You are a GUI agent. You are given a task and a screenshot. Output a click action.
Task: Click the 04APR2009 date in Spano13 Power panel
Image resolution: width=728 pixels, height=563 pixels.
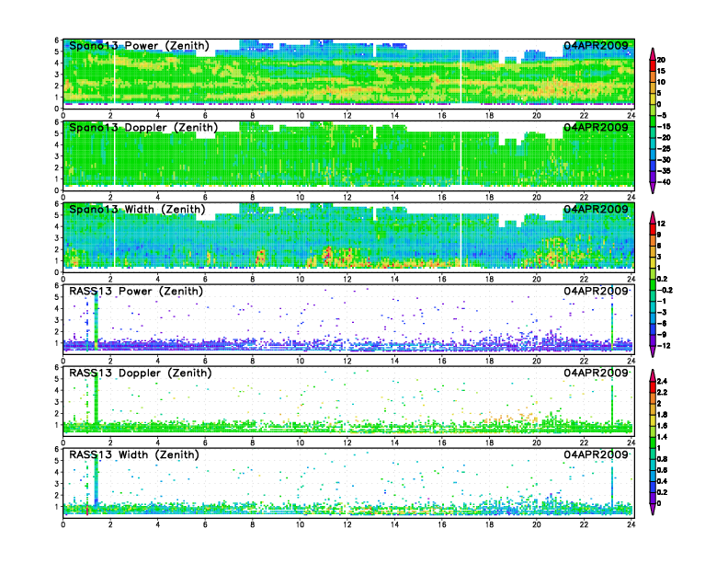(596, 45)
